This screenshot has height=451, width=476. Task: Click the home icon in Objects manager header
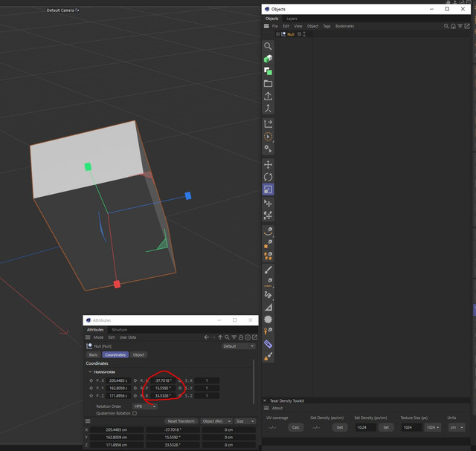click(453, 27)
